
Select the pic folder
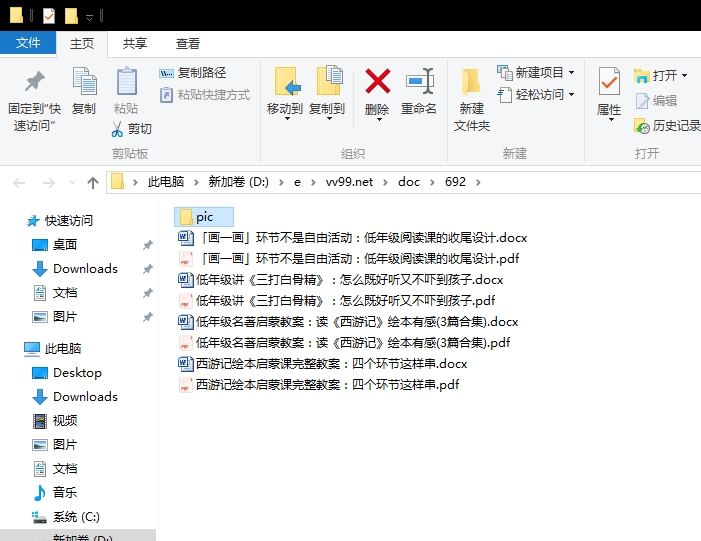204,217
